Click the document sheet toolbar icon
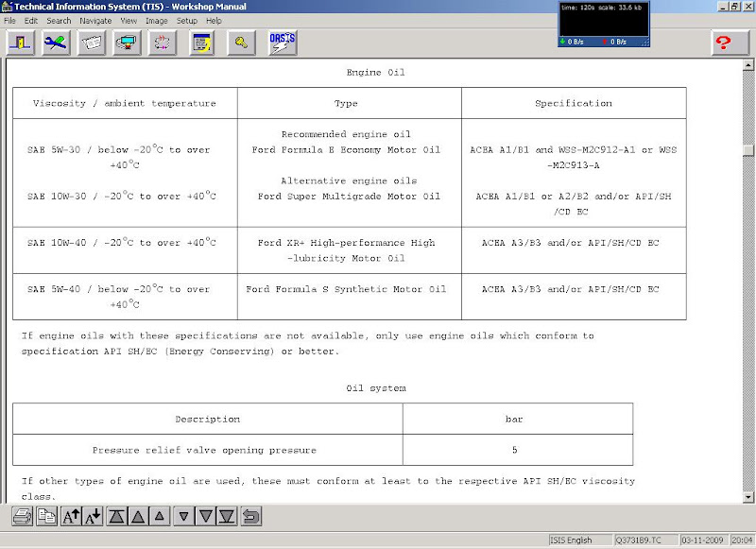The height and width of the screenshot is (549, 756). 92,43
